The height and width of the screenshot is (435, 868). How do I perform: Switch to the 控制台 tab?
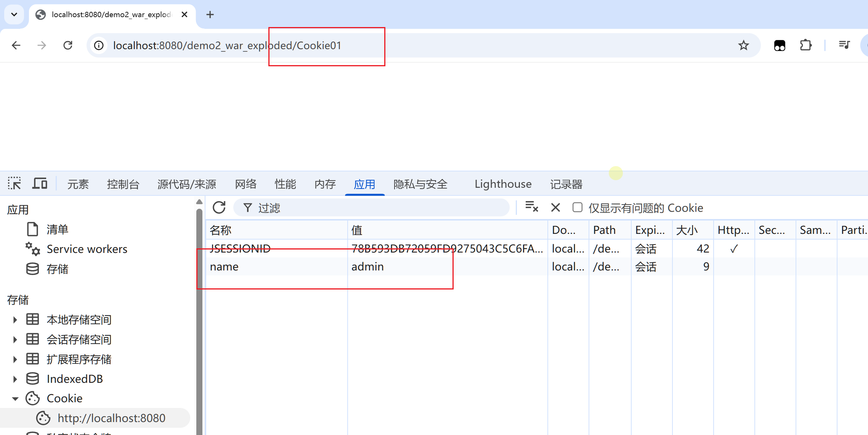[x=123, y=184]
